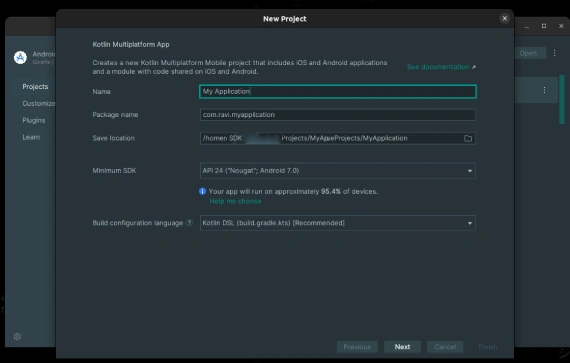Click the Minimum SDK label
The height and width of the screenshot is (363, 570).
tap(114, 170)
